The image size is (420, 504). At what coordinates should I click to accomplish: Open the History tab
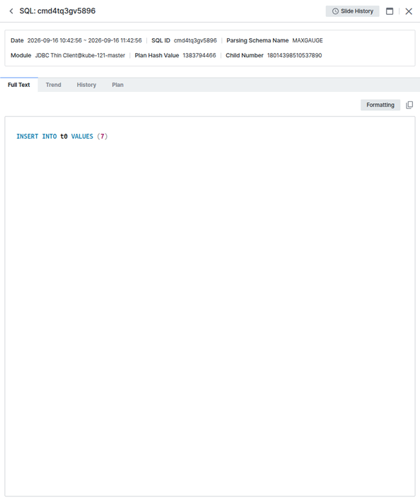click(86, 85)
